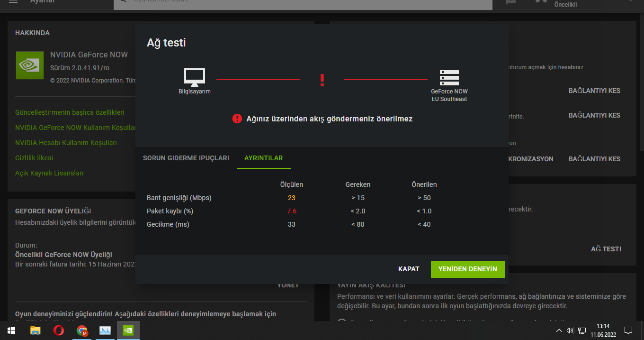644x340 pixels.
Task: Click the volume icon in the system tray
Action: [x=570, y=331]
